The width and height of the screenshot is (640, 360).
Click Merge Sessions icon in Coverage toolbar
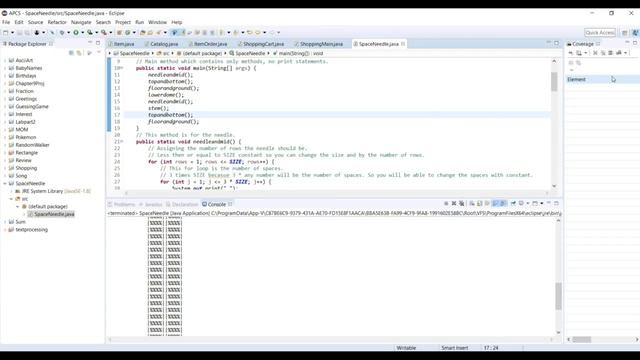click(x=611, y=53)
